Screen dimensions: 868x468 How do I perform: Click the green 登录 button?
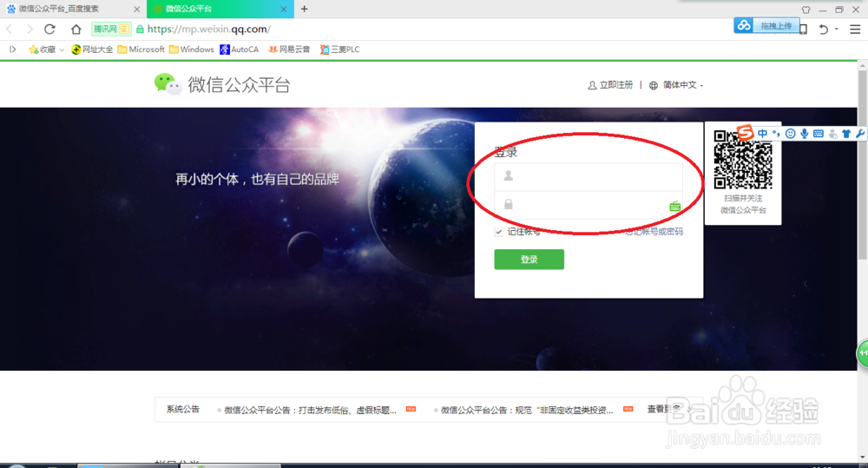(529, 260)
